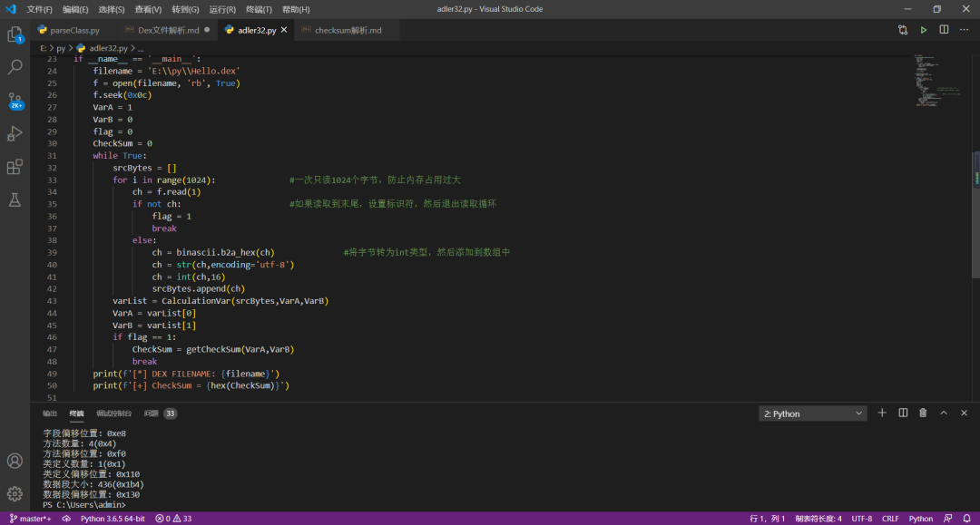Open changes compare icon in editor toolbar
The width and height of the screenshot is (980, 525).
(x=903, y=30)
